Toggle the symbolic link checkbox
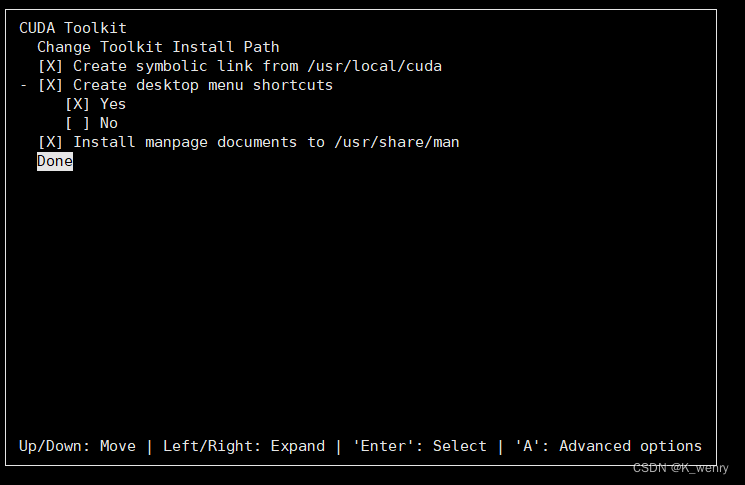 [50, 66]
